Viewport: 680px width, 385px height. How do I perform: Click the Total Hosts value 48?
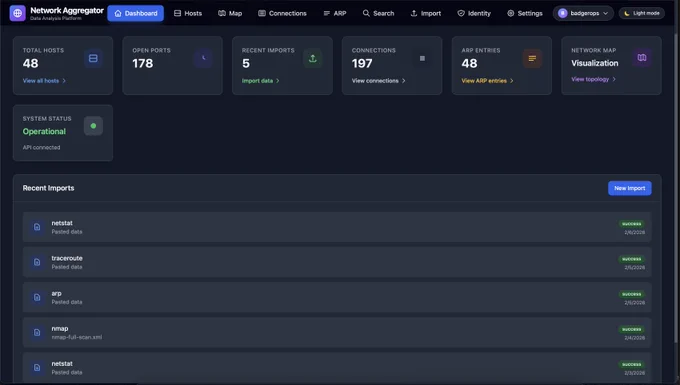point(30,63)
